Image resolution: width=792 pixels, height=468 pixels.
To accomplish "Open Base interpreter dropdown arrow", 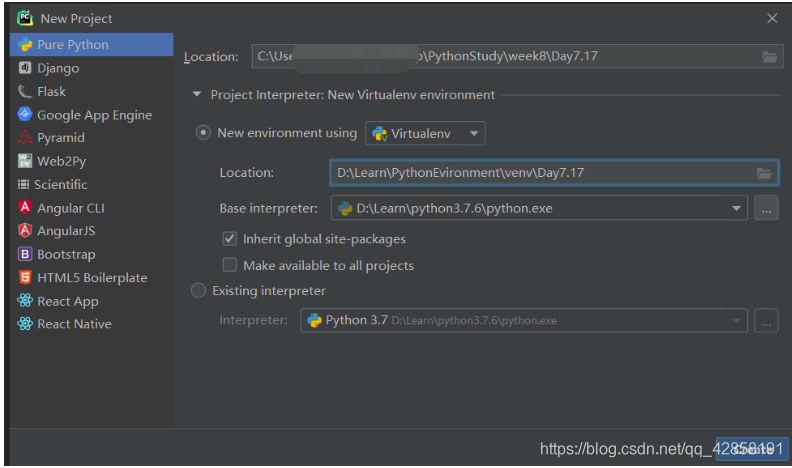I will (x=736, y=209).
